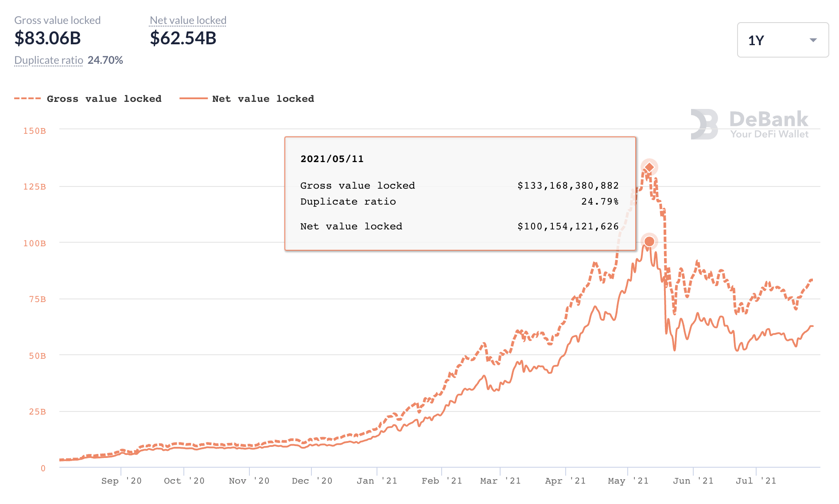Click the Duplicate ratio underlined label
This screenshot has height=504, width=839.
tap(49, 60)
